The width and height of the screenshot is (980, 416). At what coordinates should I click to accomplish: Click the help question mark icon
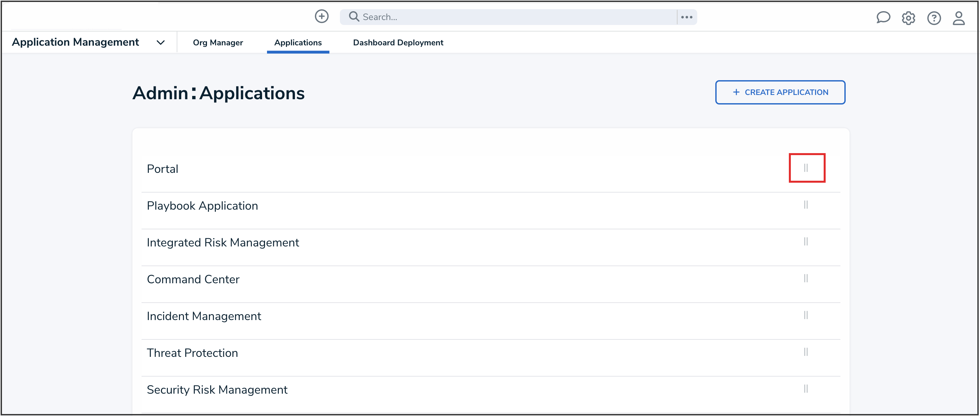[934, 18]
